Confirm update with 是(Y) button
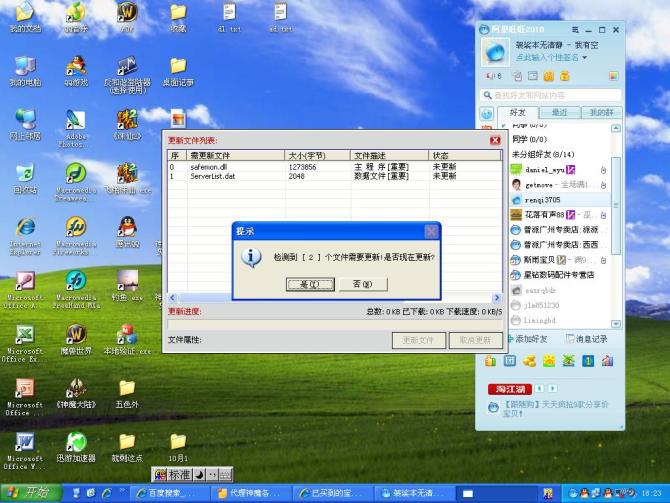 tap(310, 284)
